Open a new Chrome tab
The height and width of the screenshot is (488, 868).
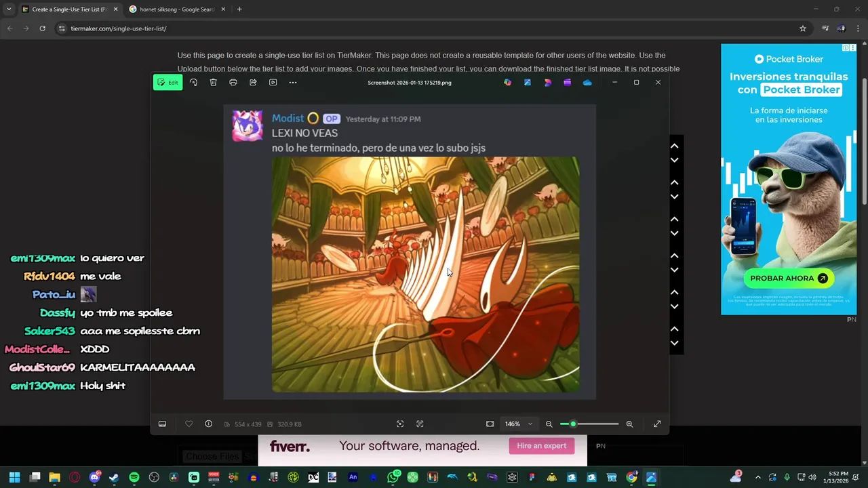tap(239, 9)
